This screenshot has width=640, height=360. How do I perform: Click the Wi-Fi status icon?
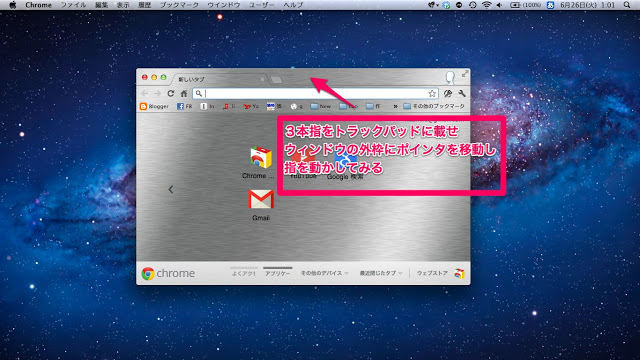pyautogui.click(x=486, y=5)
